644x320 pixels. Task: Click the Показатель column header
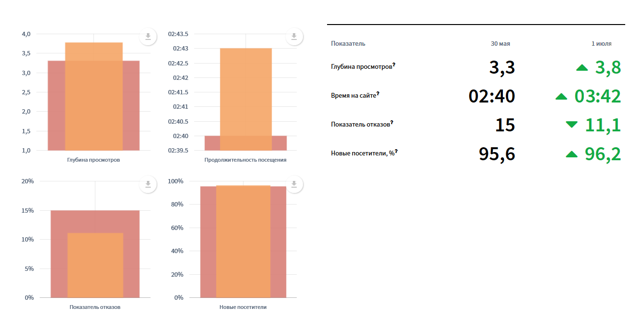pyautogui.click(x=348, y=43)
